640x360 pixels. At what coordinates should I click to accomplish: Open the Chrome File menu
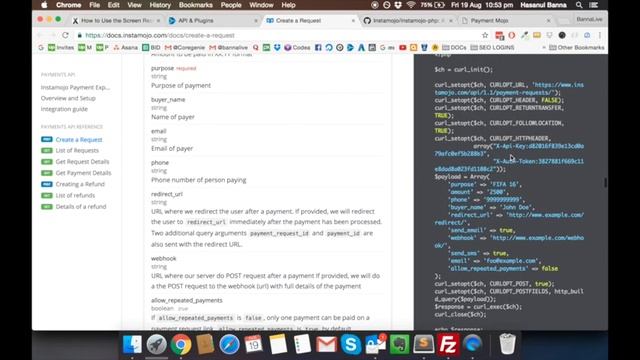click(x=94, y=5)
